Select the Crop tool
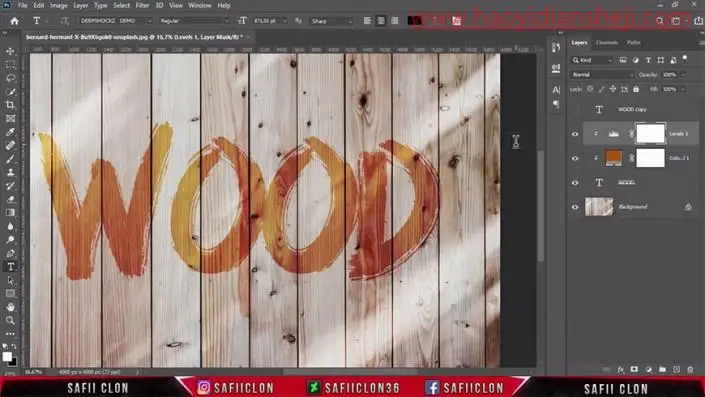The image size is (705, 397). click(x=10, y=105)
